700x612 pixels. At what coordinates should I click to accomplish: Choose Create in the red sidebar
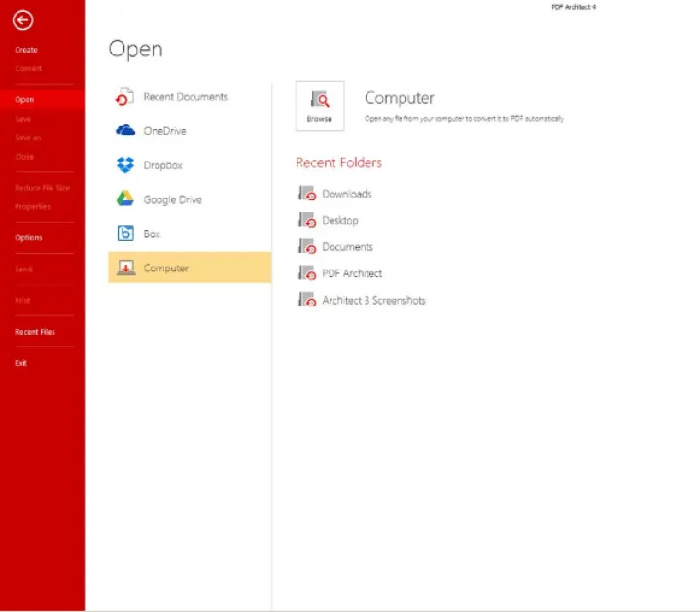[26, 50]
